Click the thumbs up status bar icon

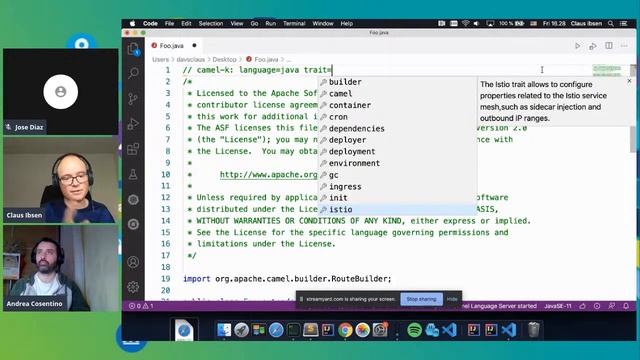(582, 306)
